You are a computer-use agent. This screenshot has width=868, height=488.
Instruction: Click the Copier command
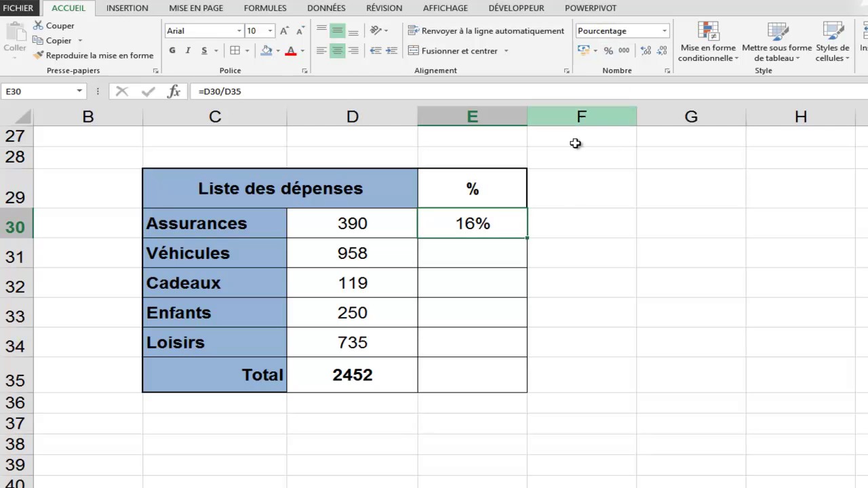58,40
